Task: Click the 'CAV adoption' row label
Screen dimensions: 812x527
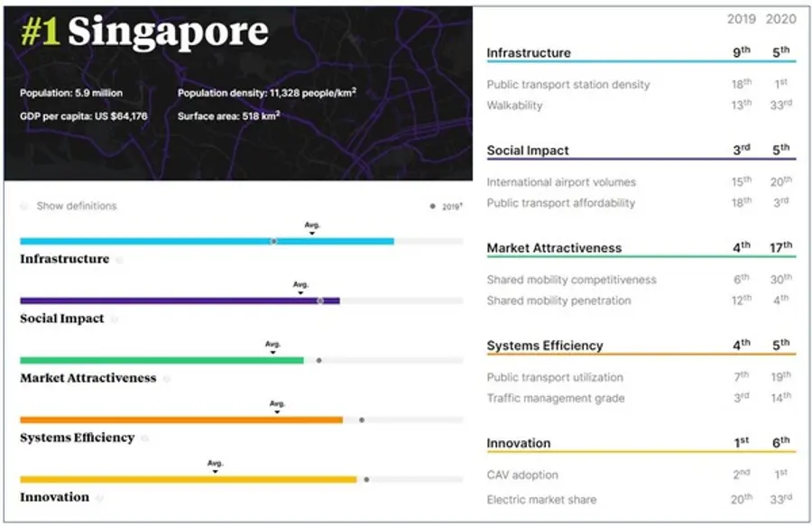Action: point(522,476)
